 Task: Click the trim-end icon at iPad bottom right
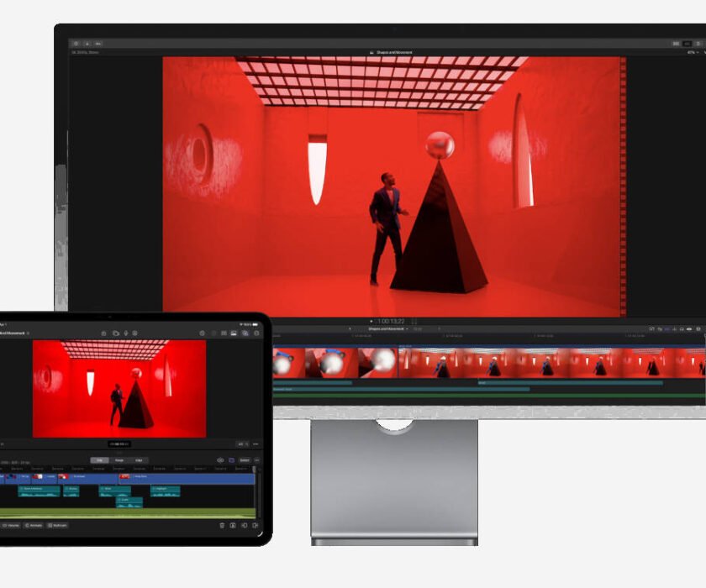[x=256, y=525]
